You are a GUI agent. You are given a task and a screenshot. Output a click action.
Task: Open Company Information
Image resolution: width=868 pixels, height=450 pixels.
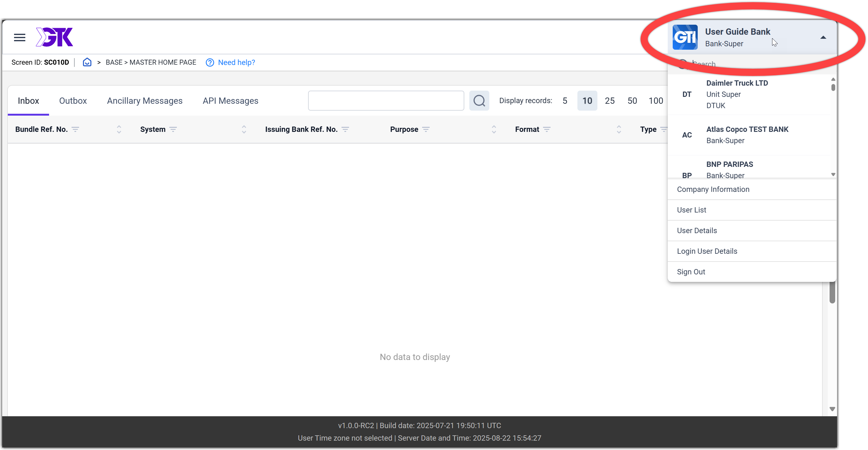pyautogui.click(x=752, y=189)
